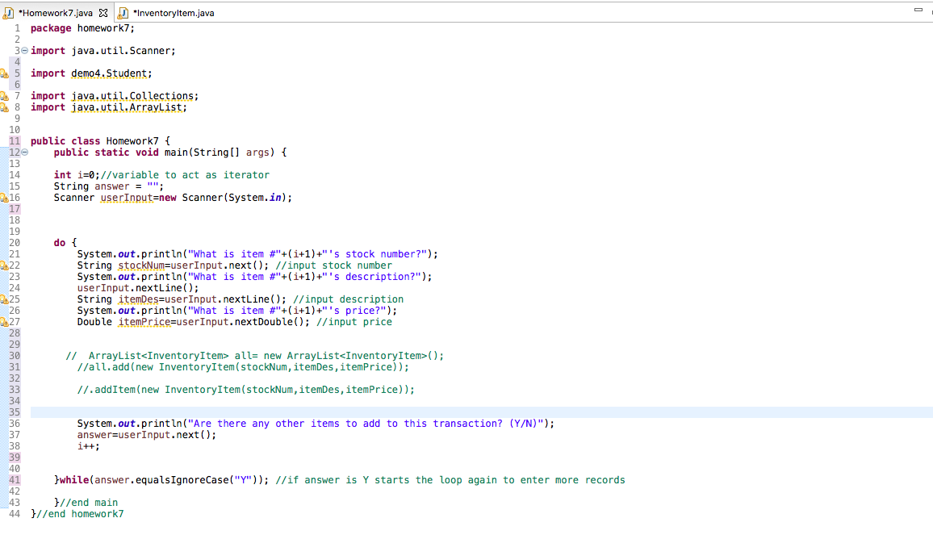Screen dimensions: 933x560
Task: Click the warning icon beside the itemPrice line
Action: (5, 321)
